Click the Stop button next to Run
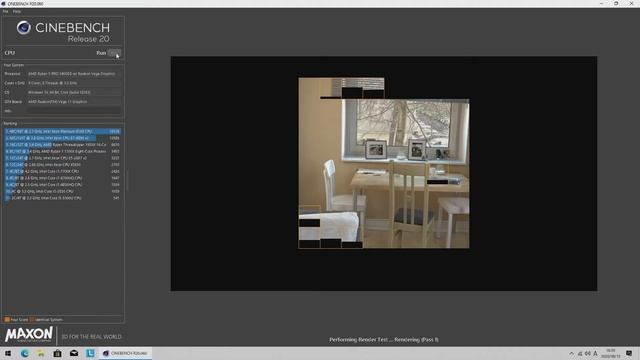This screenshot has width=640, height=360. pos(114,53)
